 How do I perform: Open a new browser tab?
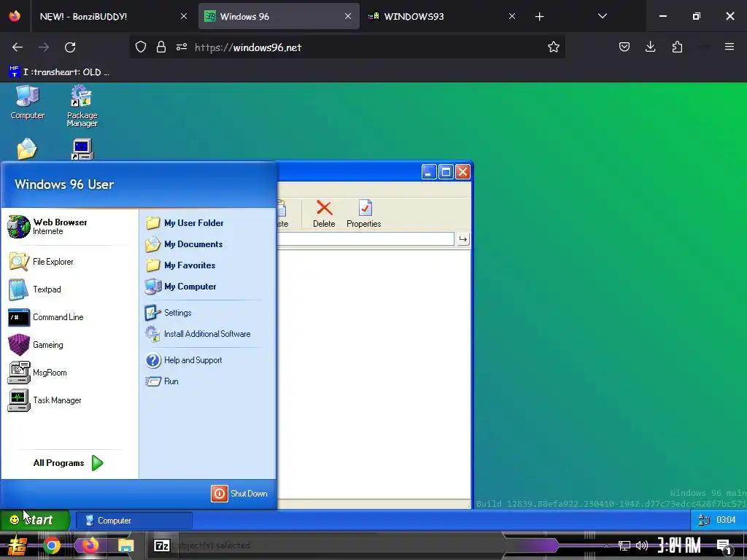539,17
